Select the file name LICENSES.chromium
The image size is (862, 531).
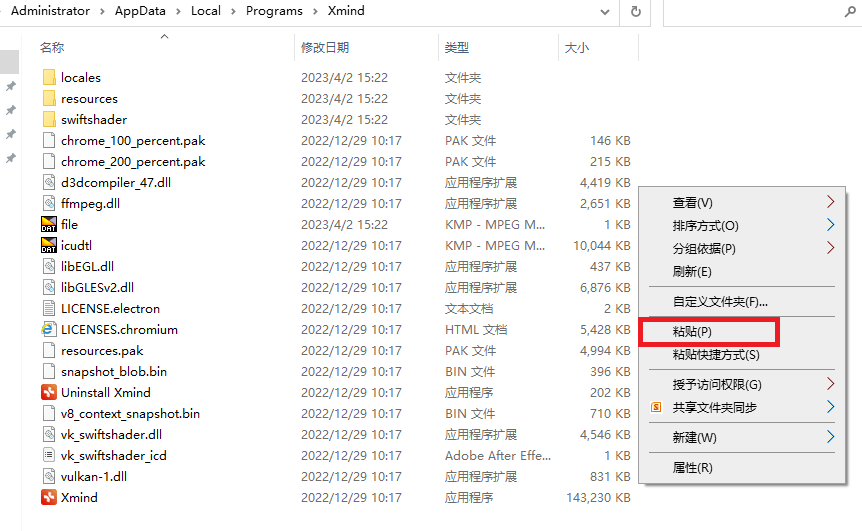point(119,330)
